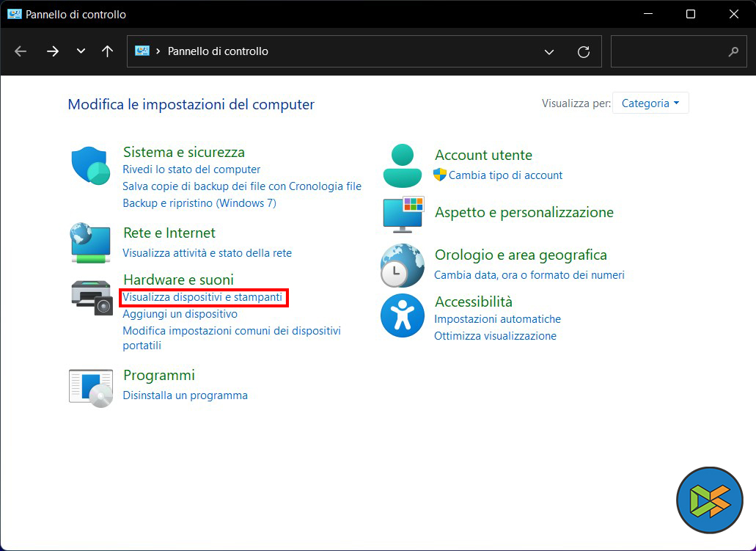Image resolution: width=756 pixels, height=551 pixels.
Task: Click Cambia data, ora o formato dei numeri
Action: [529, 275]
